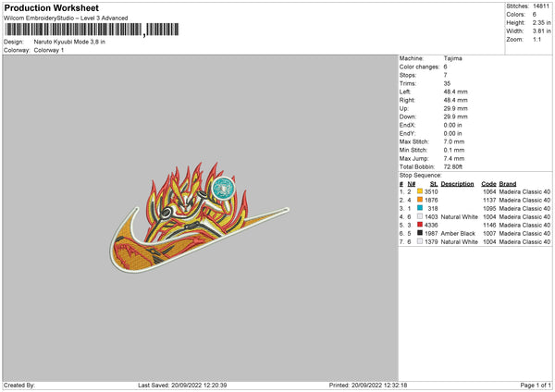
Task: Click the embroidered Naruto swoosh design preview
Action: 199,217
